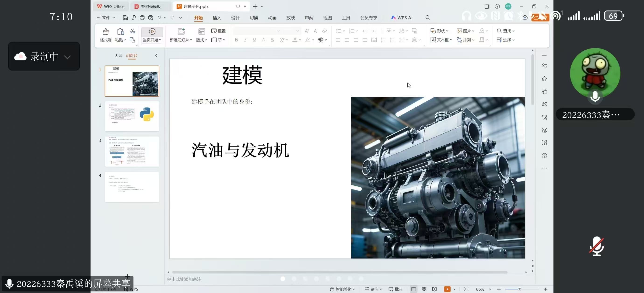Click the orange slideshow play button in status bar
This screenshot has height=293, width=644.
(x=447, y=289)
